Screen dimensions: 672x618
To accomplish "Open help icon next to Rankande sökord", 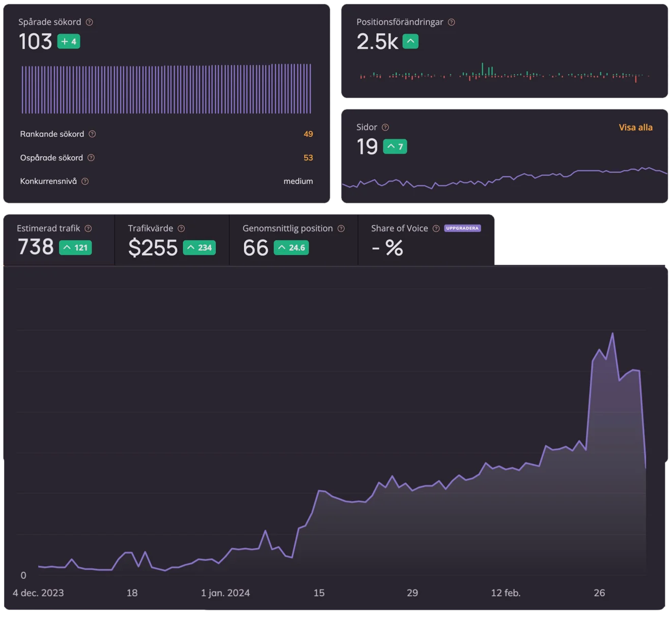I will 92,134.
